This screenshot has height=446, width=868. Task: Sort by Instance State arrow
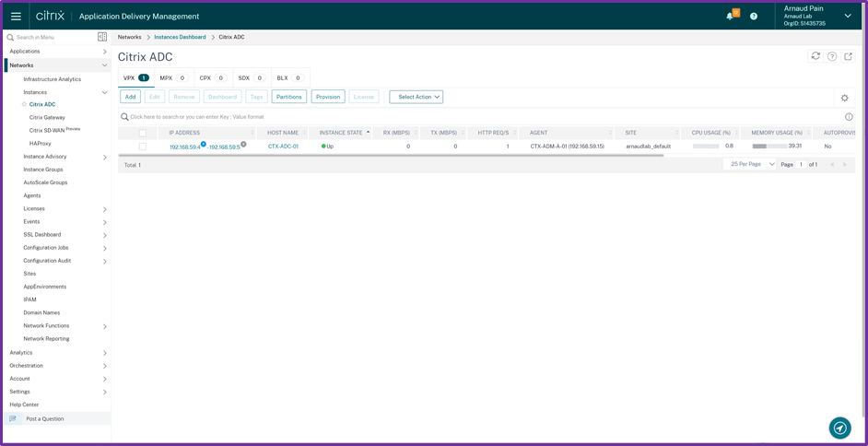click(369, 133)
